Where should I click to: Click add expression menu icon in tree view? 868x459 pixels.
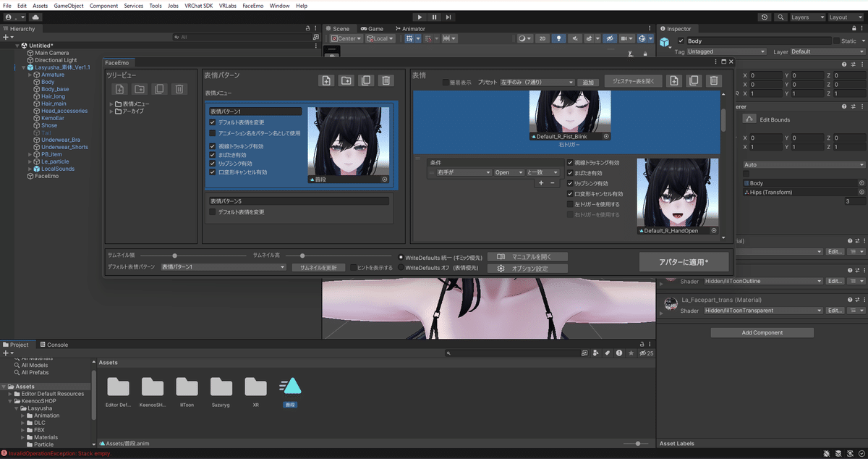click(x=120, y=89)
